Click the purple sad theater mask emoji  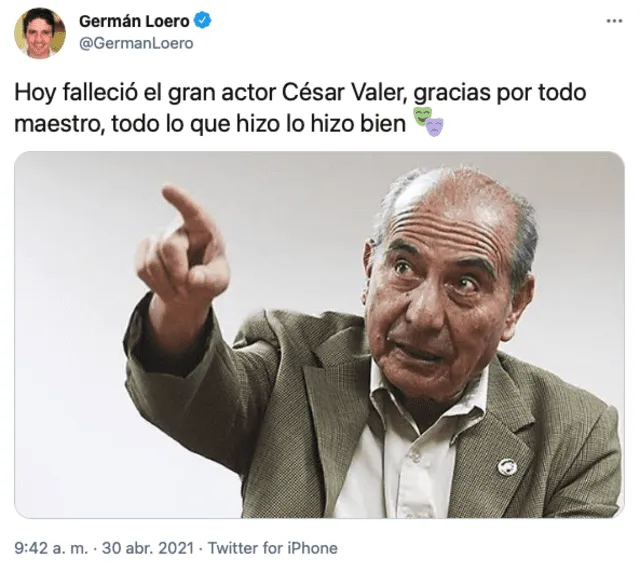(x=435, y=126)
